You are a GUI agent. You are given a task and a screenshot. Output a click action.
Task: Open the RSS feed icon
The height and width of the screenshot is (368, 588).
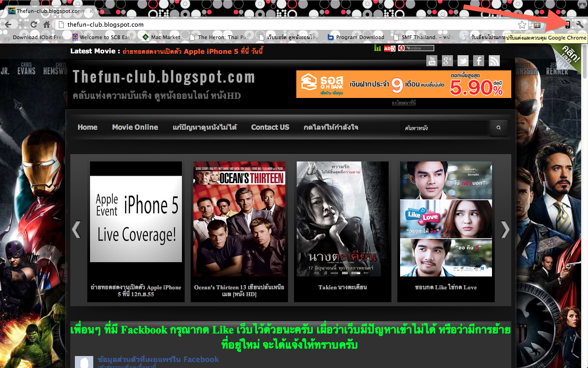tap(494, 60)
